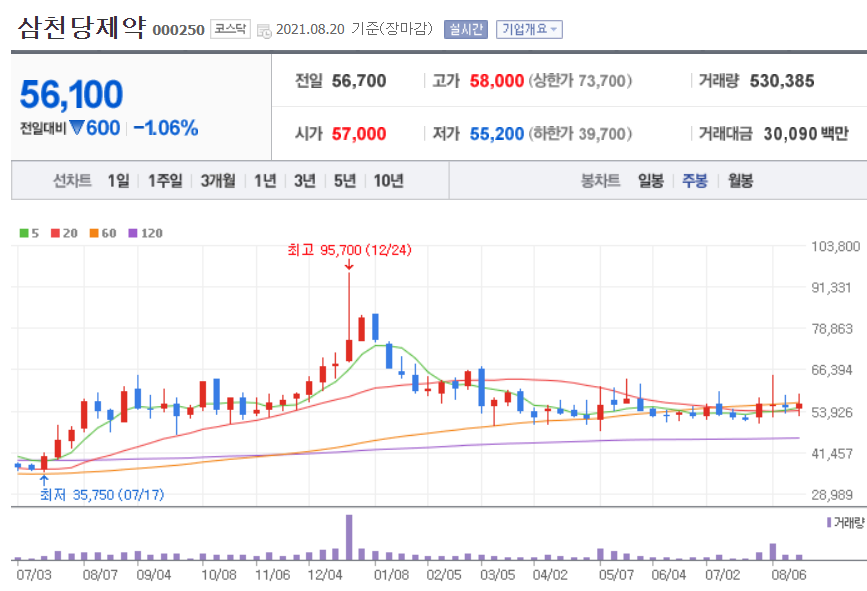Image resolution: width=867 pixels, height=591 pixels.
Task: Open the 기업개요 dropdown
Action: point(529,29)
